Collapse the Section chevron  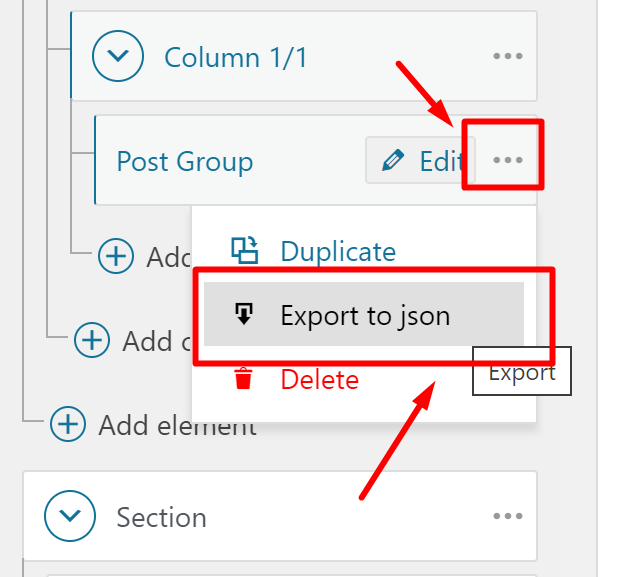click(x=70, y=516)
